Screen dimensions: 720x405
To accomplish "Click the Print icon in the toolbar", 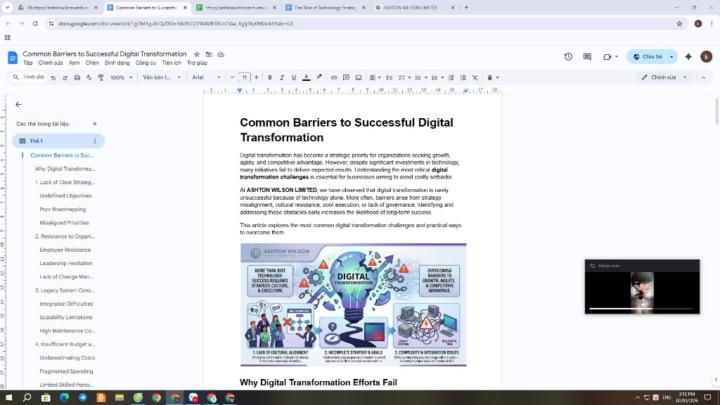I will point(74,77).
